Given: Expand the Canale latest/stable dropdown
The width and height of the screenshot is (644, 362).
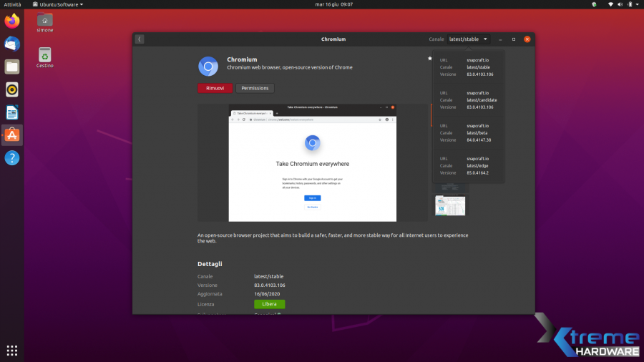Looking at the screenshot, I should pos(469,39).
